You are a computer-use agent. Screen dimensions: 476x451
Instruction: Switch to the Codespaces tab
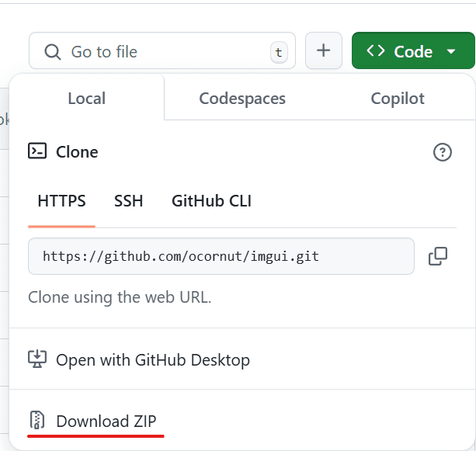242,99
